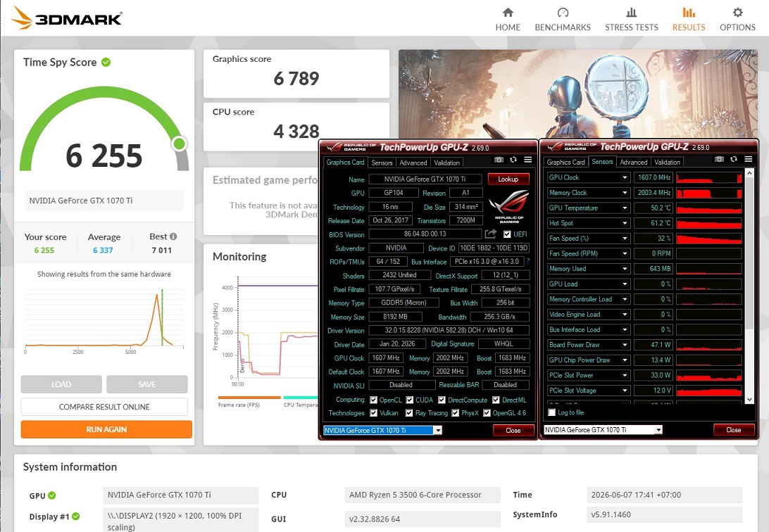
Task: Switch to Sensors tab in left GPU-Z
Action: tap(382, 163)
